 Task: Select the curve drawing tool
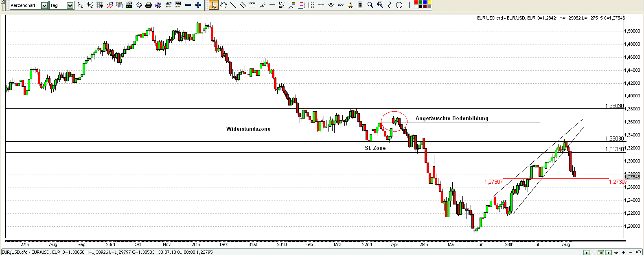coord(390,5)
